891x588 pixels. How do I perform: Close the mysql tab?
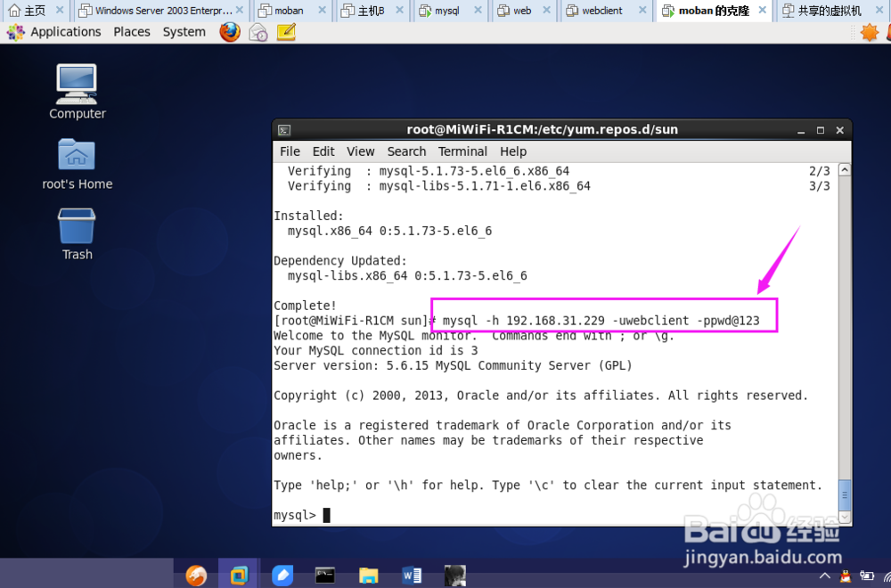click(478, 10)
